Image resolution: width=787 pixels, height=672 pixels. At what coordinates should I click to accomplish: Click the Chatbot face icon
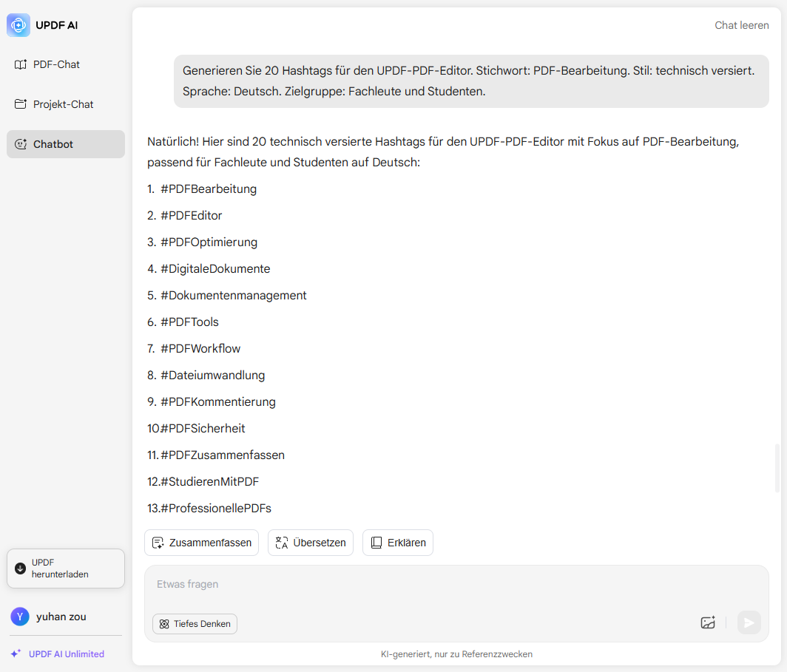tap(21, 144)
